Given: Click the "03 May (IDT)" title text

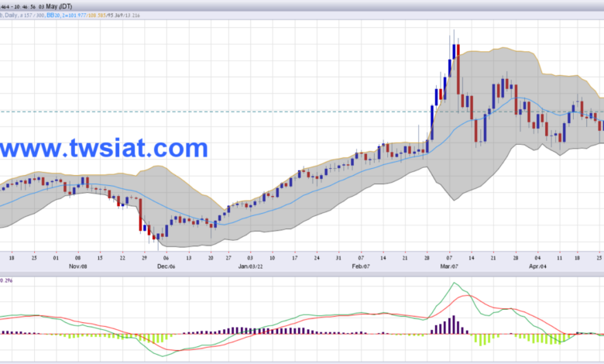Looking at the screenshot, I should tap(55, 6).
